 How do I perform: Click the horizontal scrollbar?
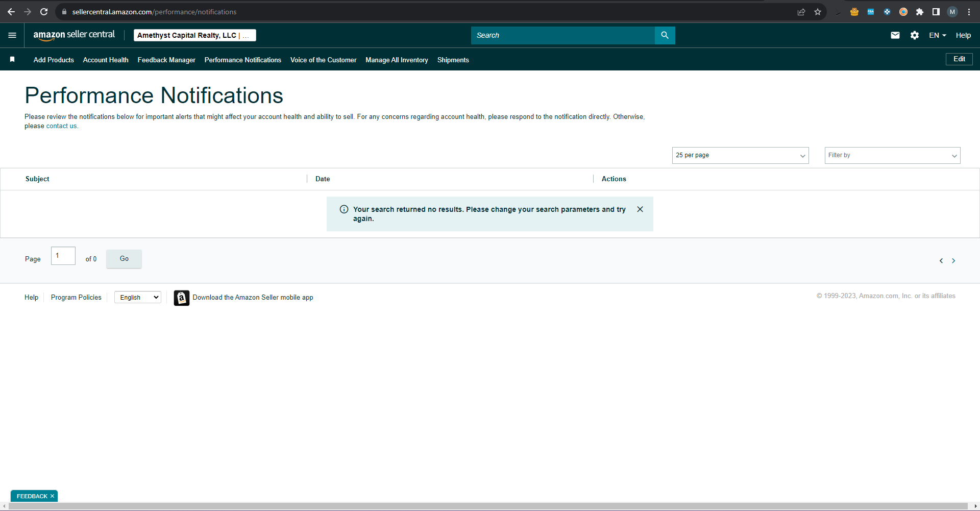coord(489,506)
